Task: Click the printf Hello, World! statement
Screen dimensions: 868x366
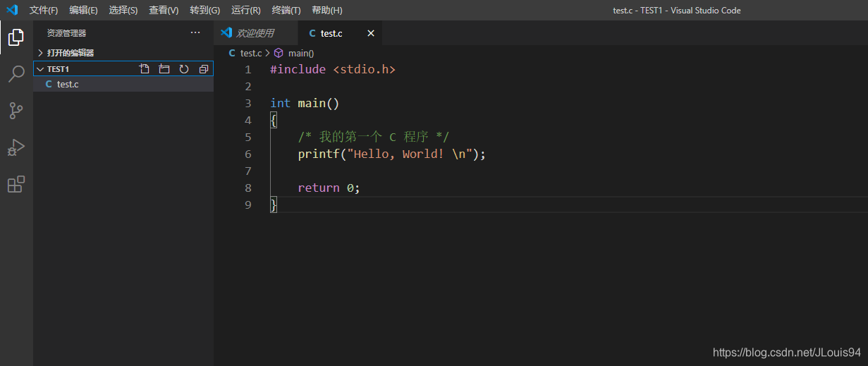Action: click(x=392, y=154)
